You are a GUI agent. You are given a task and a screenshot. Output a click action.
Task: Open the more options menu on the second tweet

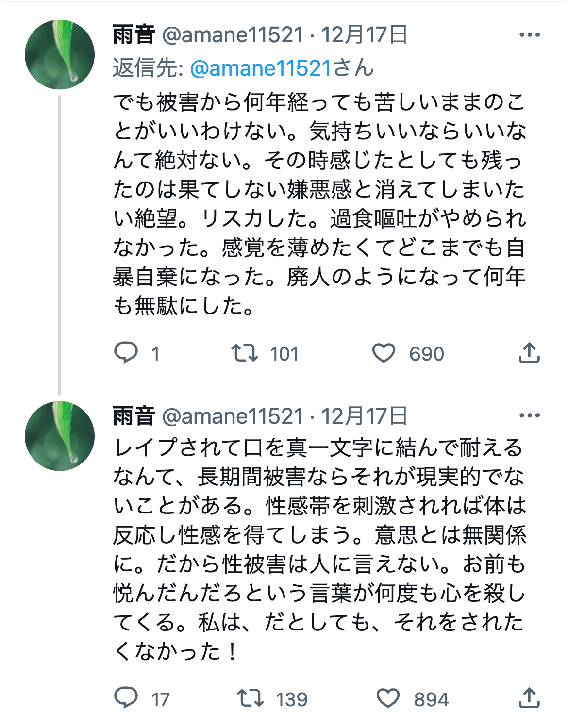(529, 415)
